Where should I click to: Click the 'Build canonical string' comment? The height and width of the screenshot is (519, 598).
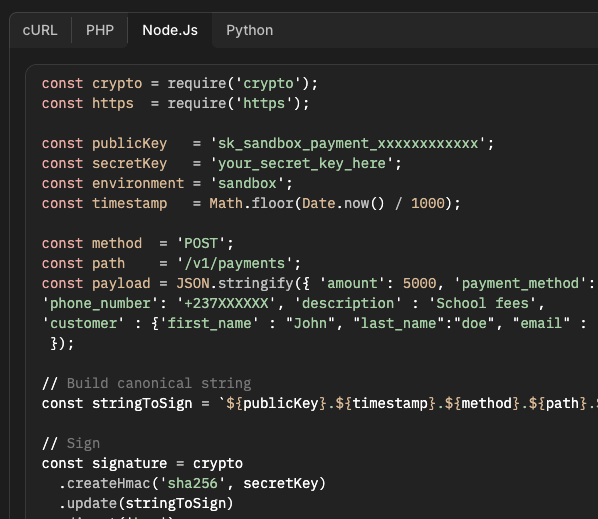coord(147,383)
